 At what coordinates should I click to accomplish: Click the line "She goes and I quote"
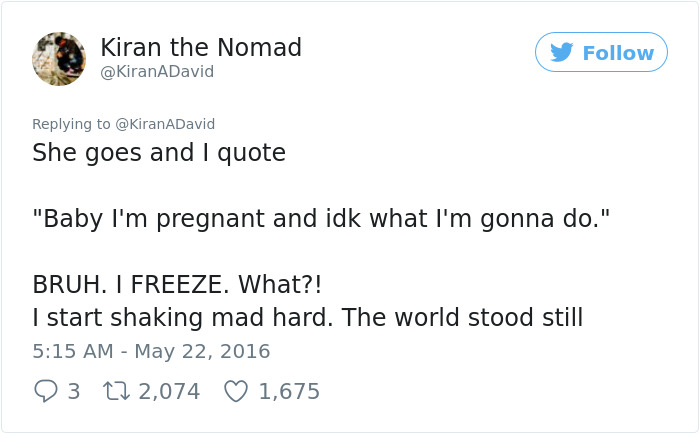(159, 153)
